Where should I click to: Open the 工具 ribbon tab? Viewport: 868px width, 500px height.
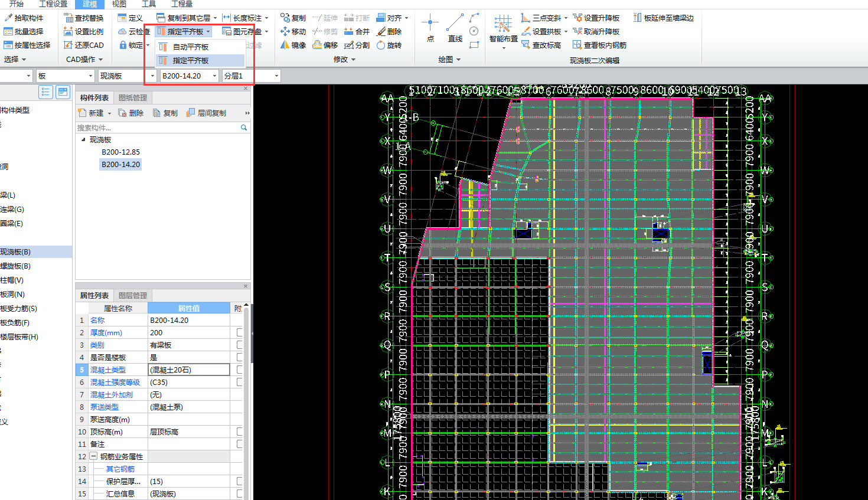pos(149,4)
